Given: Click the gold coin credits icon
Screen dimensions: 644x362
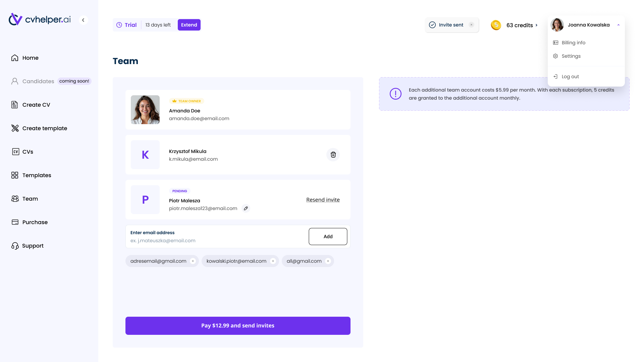Looking at the screenshot, I should (496, 25).
